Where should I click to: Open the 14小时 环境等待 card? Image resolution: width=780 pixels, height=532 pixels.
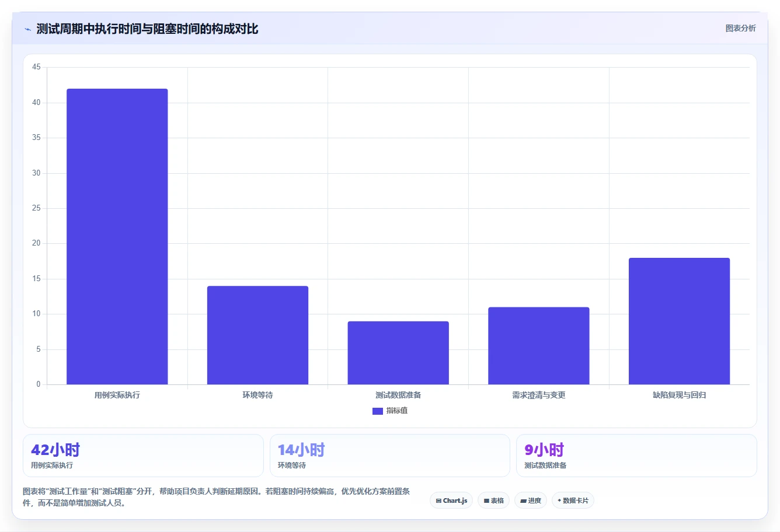(x=390, y=456)
